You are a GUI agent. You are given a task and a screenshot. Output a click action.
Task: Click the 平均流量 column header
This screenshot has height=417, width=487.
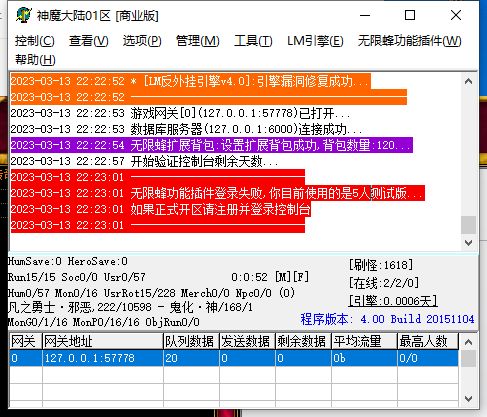coord(364,341)
